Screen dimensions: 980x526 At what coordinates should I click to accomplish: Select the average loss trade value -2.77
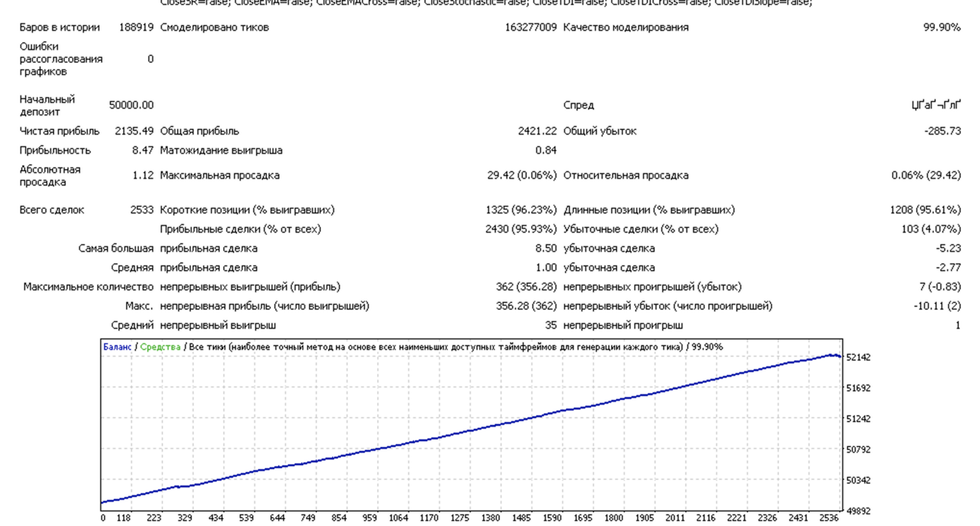949,267
